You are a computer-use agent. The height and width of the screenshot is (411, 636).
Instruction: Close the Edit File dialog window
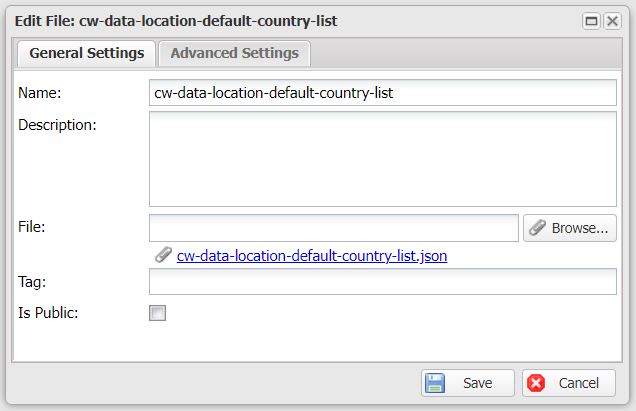(612, 21)
